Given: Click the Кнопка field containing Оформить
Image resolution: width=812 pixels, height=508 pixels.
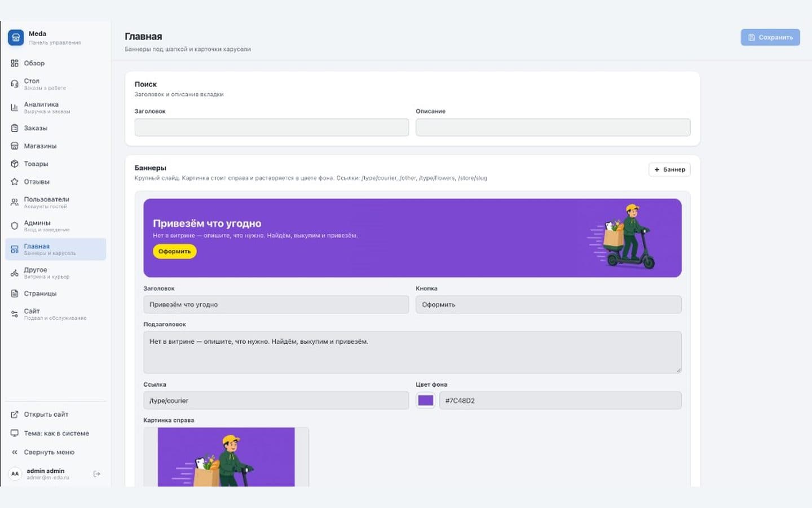Looking at the screenshot, I should coord(549,304).
